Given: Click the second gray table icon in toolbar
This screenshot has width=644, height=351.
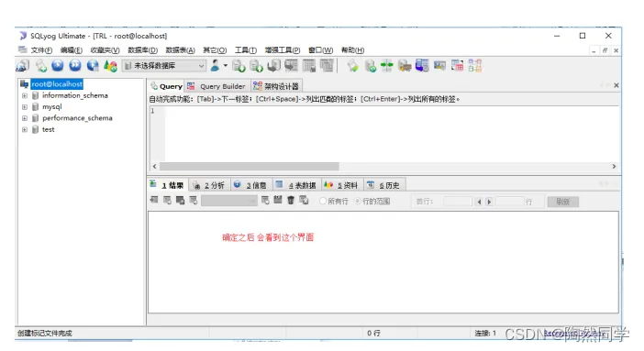Looking at the screenshot, I should pyautogui.click(x=309, y=66).
